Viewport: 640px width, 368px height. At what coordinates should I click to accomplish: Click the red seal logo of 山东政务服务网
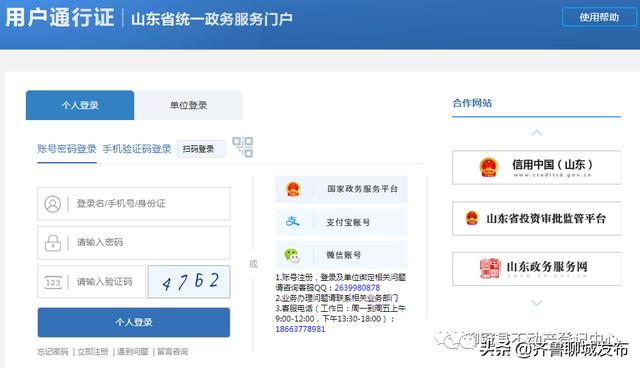pyautogui.click(x=490, y=268)
